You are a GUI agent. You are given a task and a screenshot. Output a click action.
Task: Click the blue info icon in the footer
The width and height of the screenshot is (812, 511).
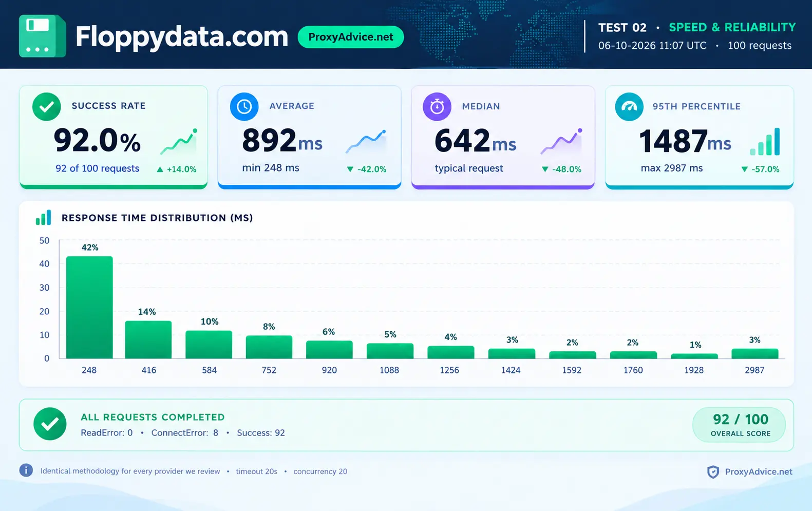[x=26, y=470]
